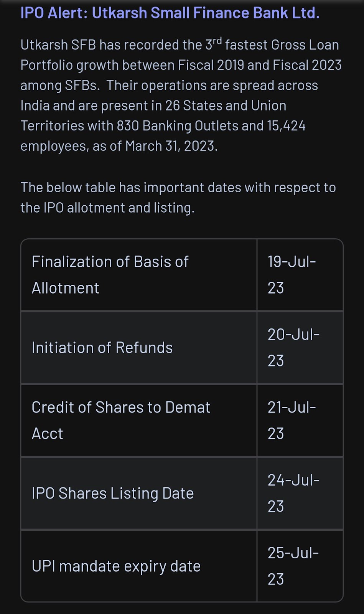Click the 21-Jul-23 date cell

pos(300,421)
